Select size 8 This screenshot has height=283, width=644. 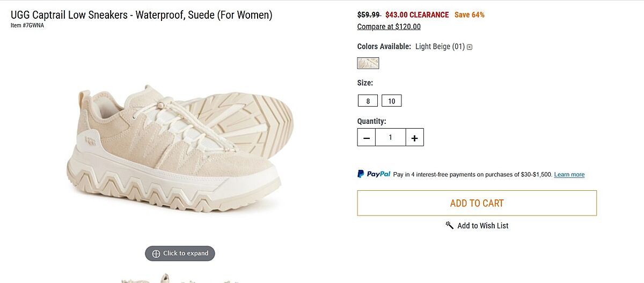coord(368,101)
